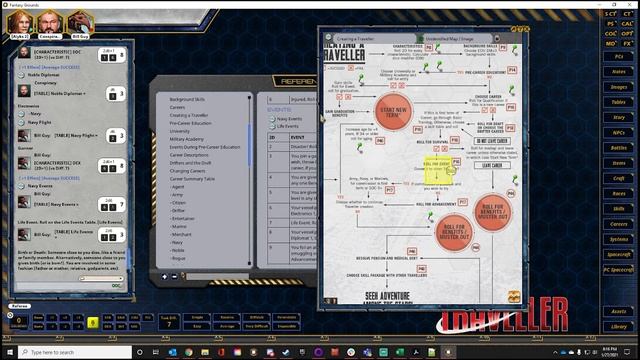The image size is (640, 360).
Task: Open the COL colors icon in sidebar
Action: tap(611, 33)
